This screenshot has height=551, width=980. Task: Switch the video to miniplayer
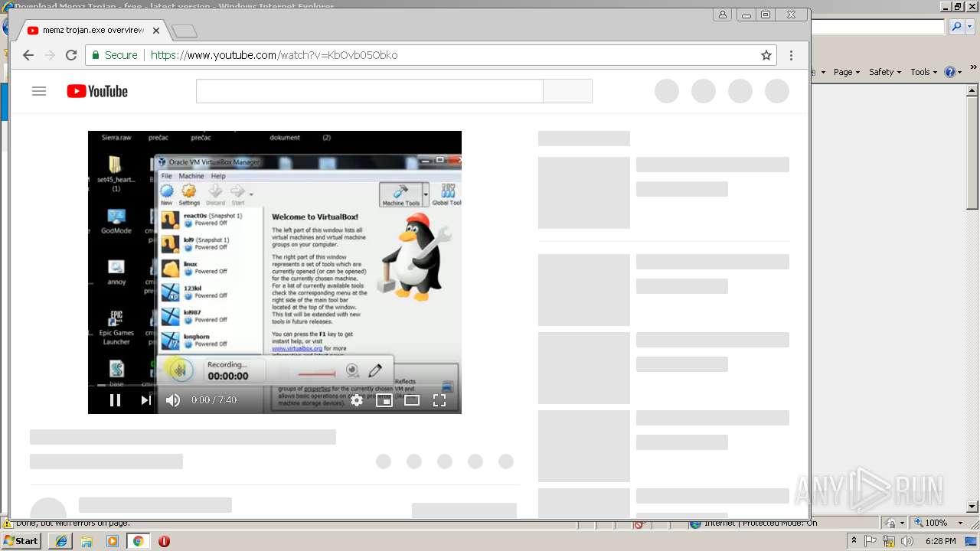384,400
